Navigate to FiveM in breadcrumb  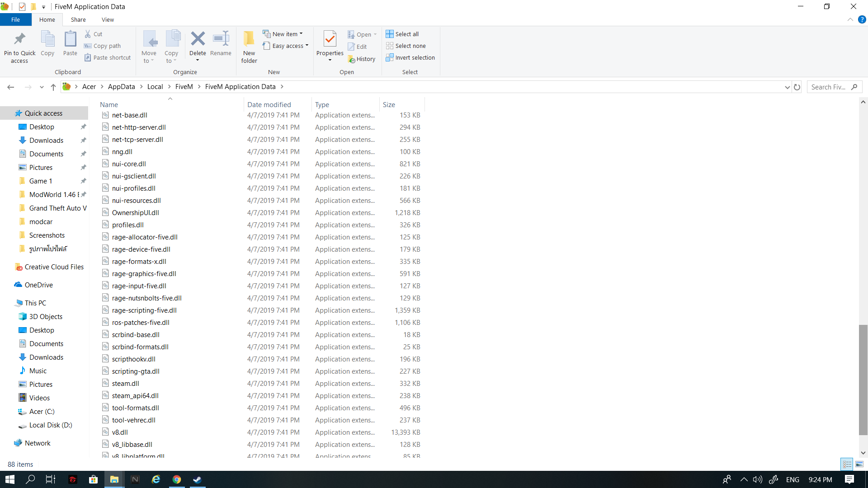pos(184,87)
